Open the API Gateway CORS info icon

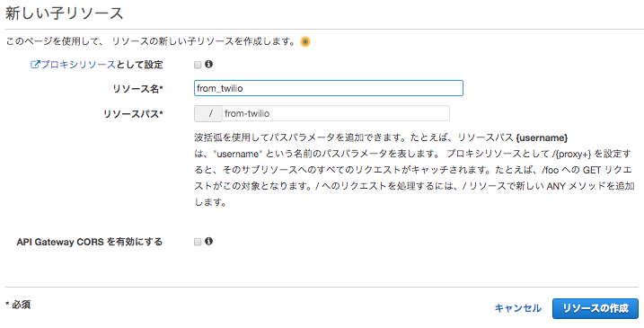point(208,241)
